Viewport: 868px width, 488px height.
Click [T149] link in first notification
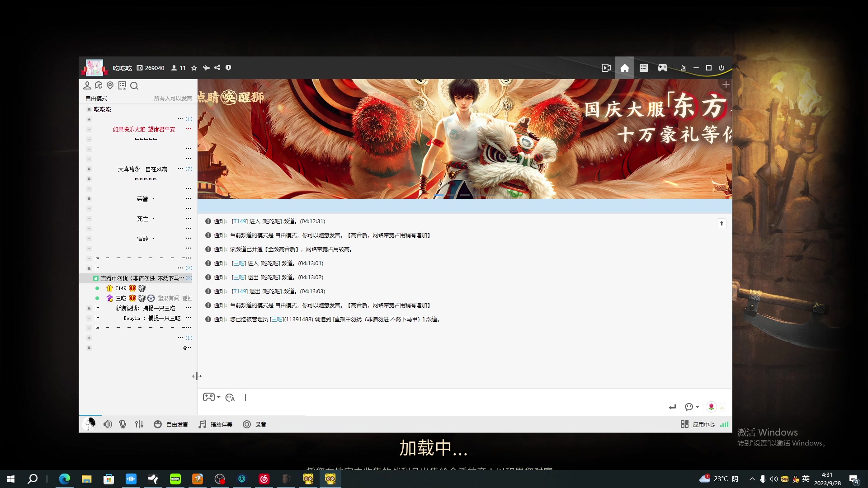(240, 221)
